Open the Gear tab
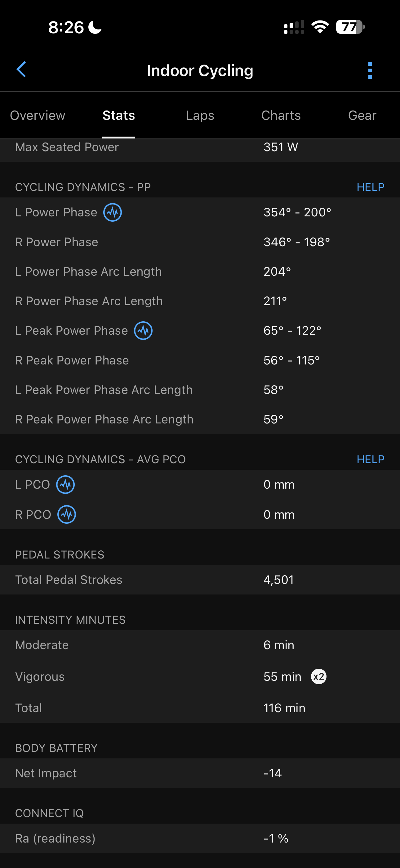 tap(362, 115)
